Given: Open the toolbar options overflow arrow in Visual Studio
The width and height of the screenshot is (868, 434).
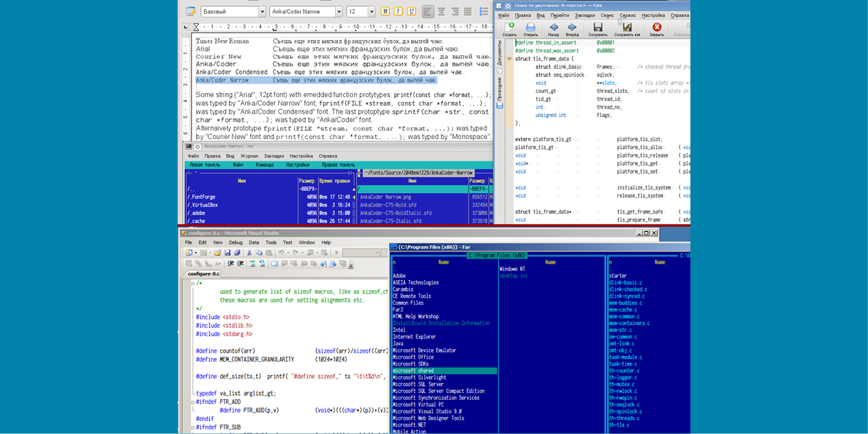Looking at the screenshot, I should point(351,266).
